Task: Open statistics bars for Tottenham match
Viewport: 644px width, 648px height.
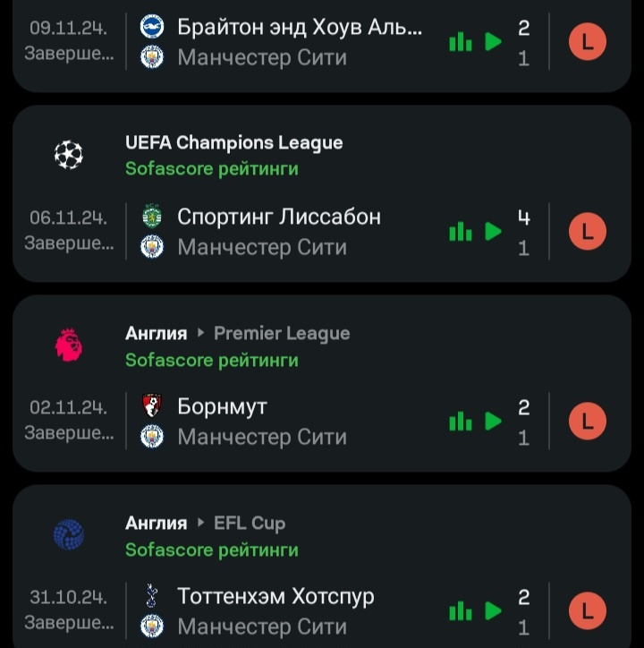Action: [x=460, y=611]
